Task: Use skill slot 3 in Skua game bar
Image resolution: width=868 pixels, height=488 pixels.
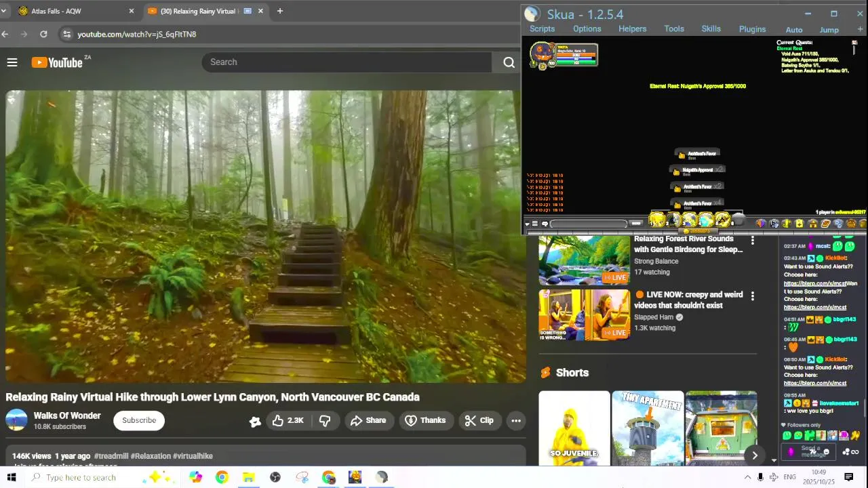Action: (689, 220)
